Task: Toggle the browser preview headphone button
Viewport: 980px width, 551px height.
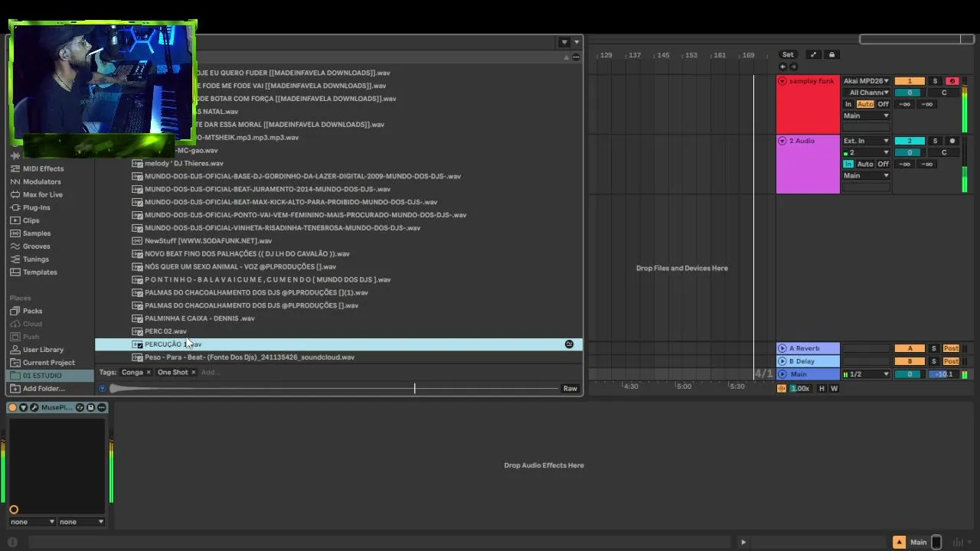Action: [103, 389]
